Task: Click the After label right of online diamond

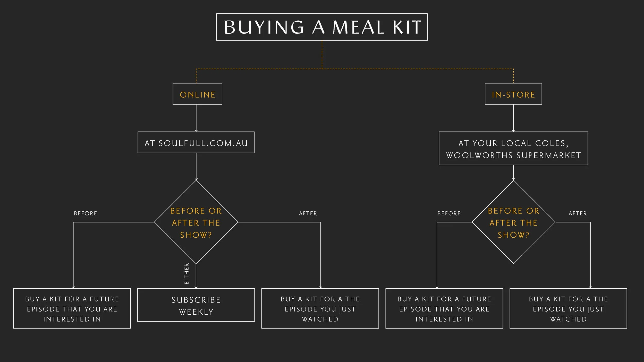Action: click(308, 213)
